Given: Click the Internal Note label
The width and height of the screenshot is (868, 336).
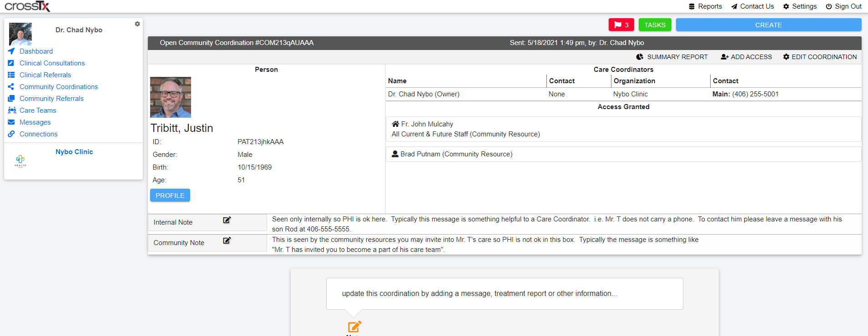Looking at the screenshot, I should click(173, 222).
